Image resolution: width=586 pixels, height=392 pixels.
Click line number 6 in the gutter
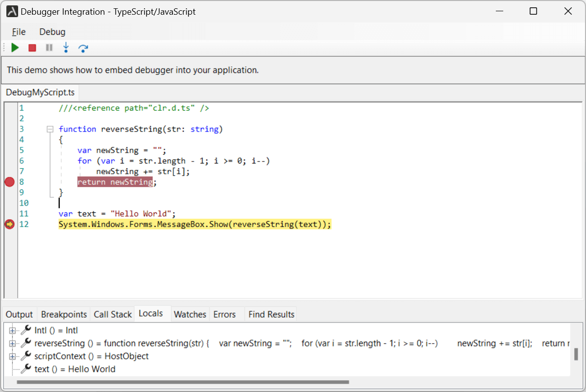pos(22,161)
